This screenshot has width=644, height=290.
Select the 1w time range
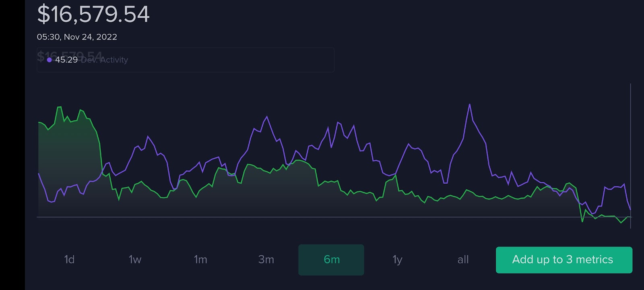click(135, 260)
